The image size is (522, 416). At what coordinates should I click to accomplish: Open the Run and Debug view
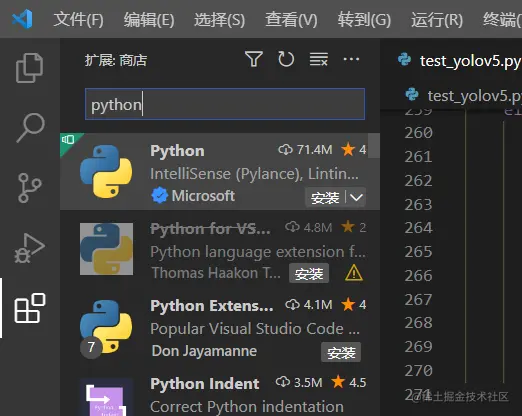click(x=29, y=248)
